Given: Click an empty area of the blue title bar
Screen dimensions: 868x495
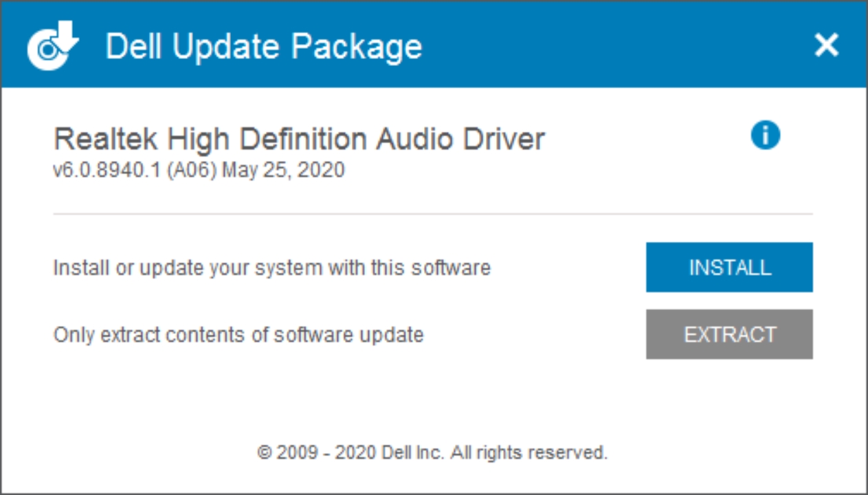Looking at the screenshot, I should (619, 45).
